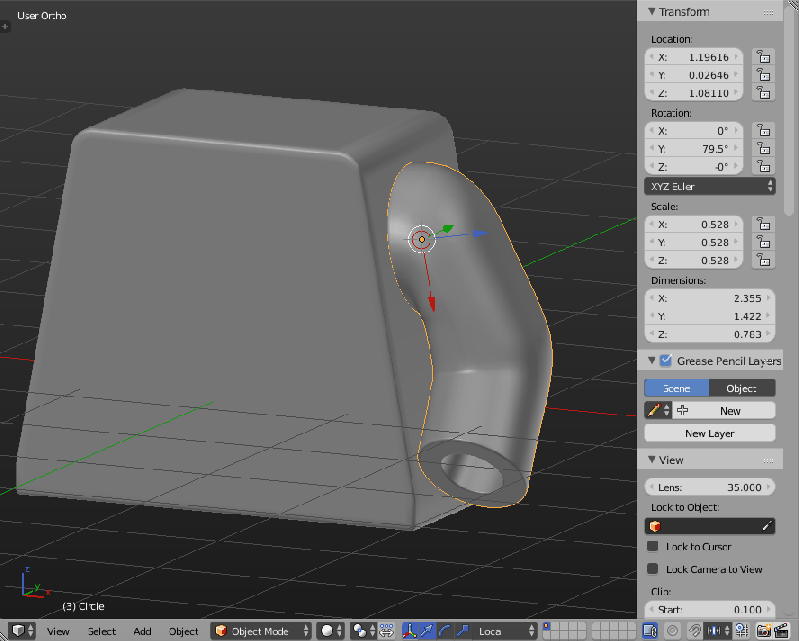Open snap element type selector
This screenshot has width=799, height=641.
(x=717, y=631)
